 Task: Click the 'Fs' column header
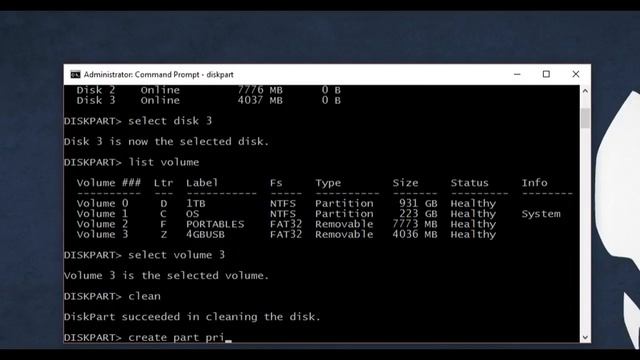pyautogui.click(x=276, y=183)
